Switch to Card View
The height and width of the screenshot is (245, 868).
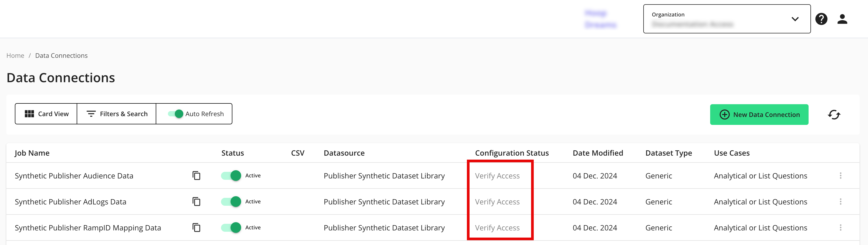[x=46, y=114]
